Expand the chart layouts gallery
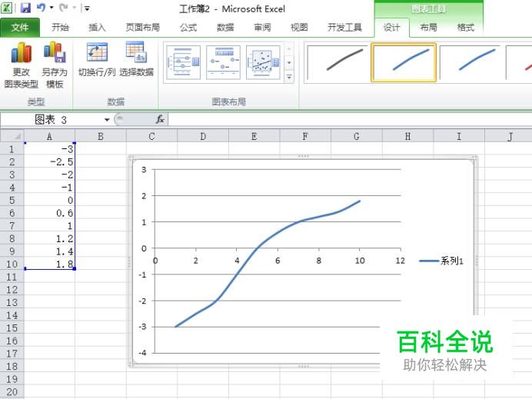Screen dimensions: 532x399 pos(289,77)
